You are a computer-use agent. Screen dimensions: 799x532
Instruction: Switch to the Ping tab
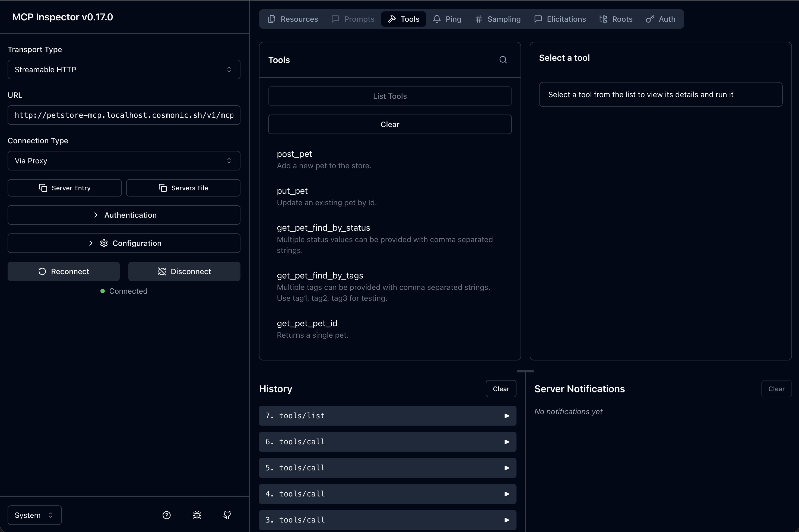point(447,19)
